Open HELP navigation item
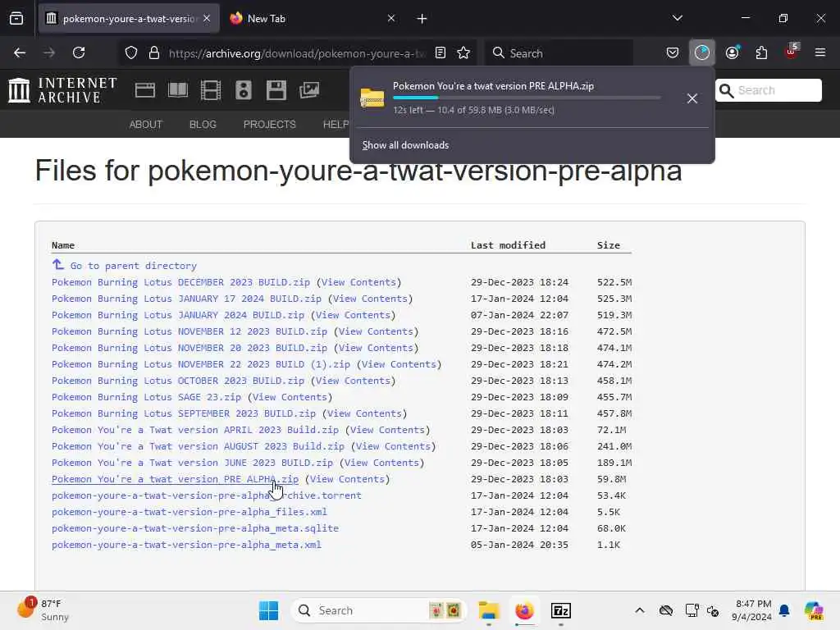The height and width of the screenshot is (630, 840). click(336, 125)
